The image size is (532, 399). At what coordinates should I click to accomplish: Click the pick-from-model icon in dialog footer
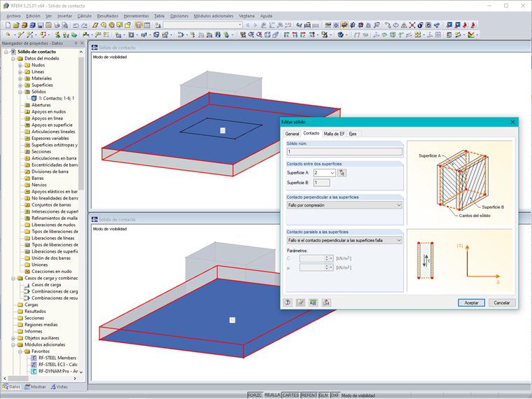326,302
